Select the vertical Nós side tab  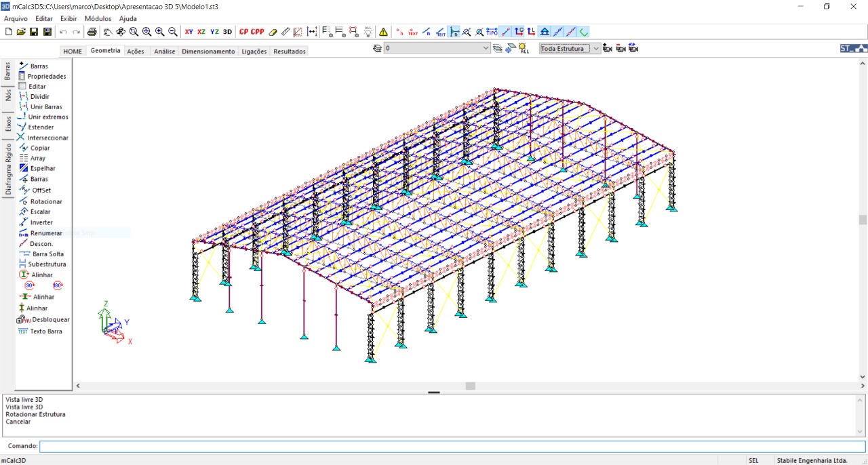pos(8,96)
